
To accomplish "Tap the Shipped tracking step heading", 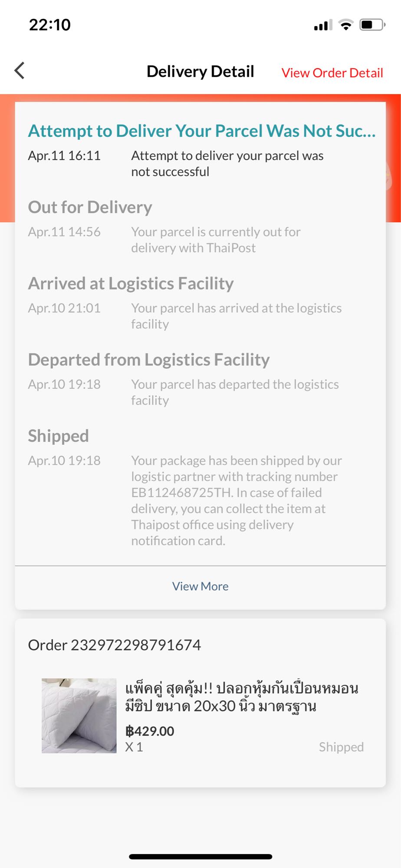I will click(x=58, y=436).
